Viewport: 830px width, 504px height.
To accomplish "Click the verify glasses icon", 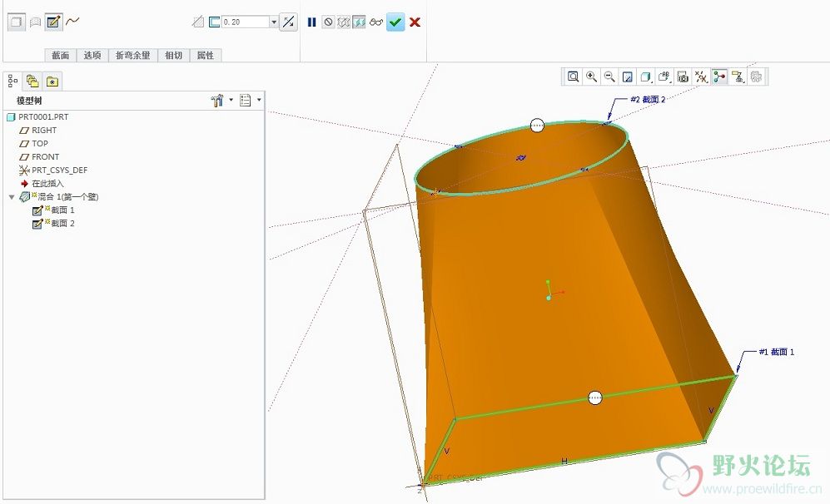I will [x=375, y=22].
